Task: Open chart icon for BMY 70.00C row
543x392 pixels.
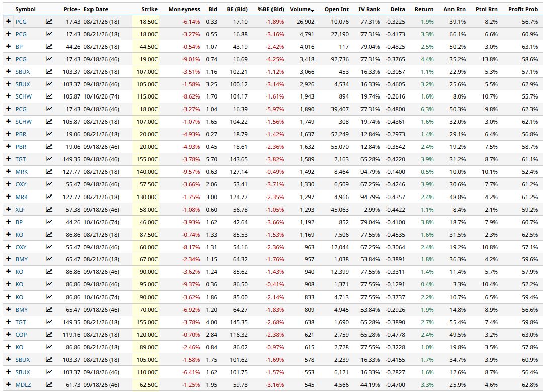Action: 49,309
